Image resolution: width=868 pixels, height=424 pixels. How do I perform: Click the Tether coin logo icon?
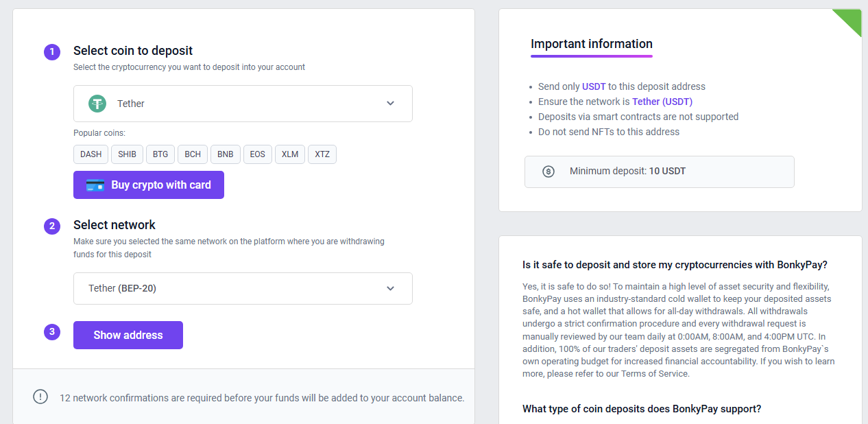tap(97, 104)
